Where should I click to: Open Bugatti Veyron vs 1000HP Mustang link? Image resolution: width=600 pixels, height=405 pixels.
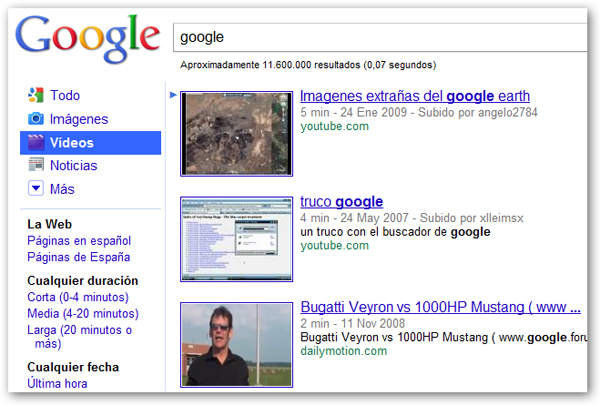[440, 307]
